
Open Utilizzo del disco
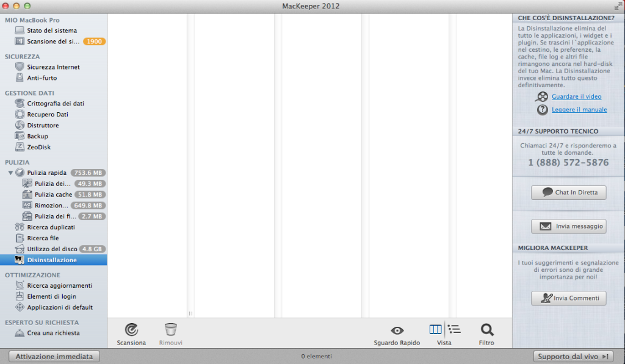click(54, 249)
